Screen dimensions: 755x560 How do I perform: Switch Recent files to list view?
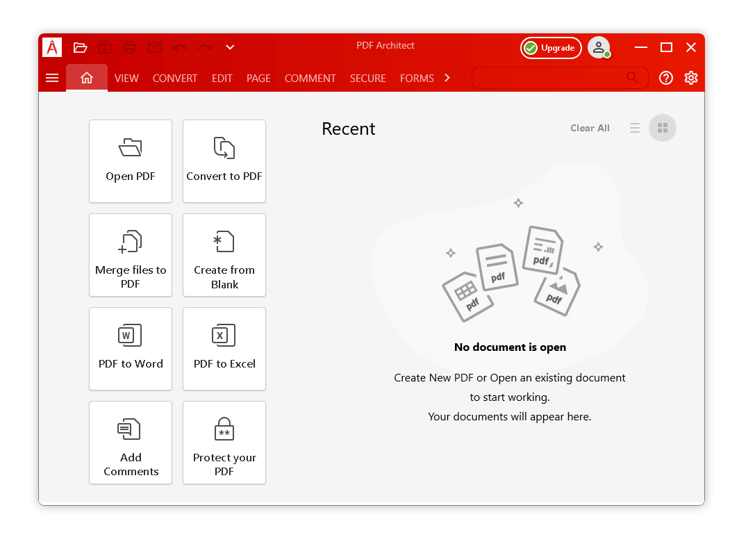coord(634,128)
